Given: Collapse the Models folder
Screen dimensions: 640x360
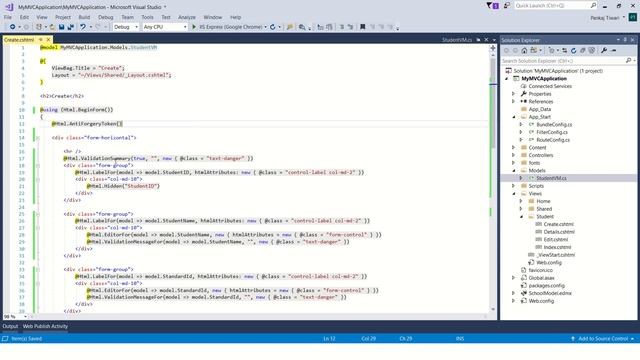Looking at the screenshot, I should (514, 171).
